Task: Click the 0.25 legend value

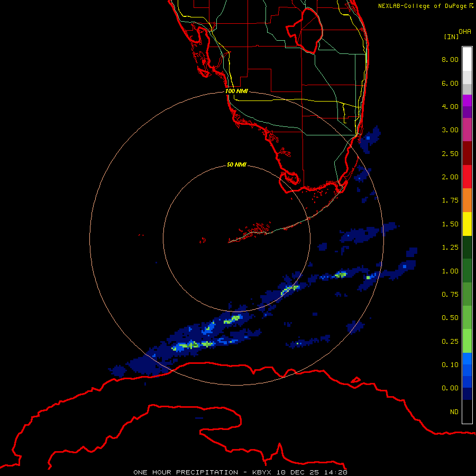Action: [450, 342]
